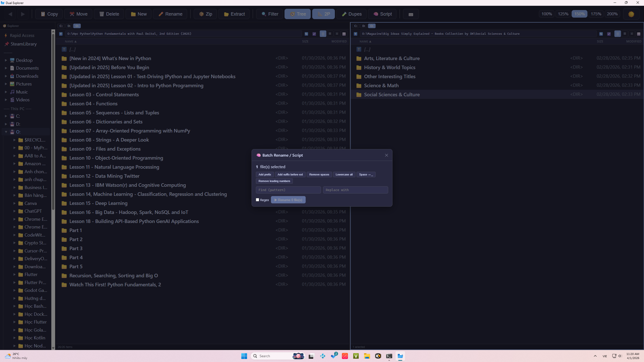Image resolution: width=644 pixels, height=362 pixels.
Task: Enable the Regex checkbox
Action: click(257, 200)
